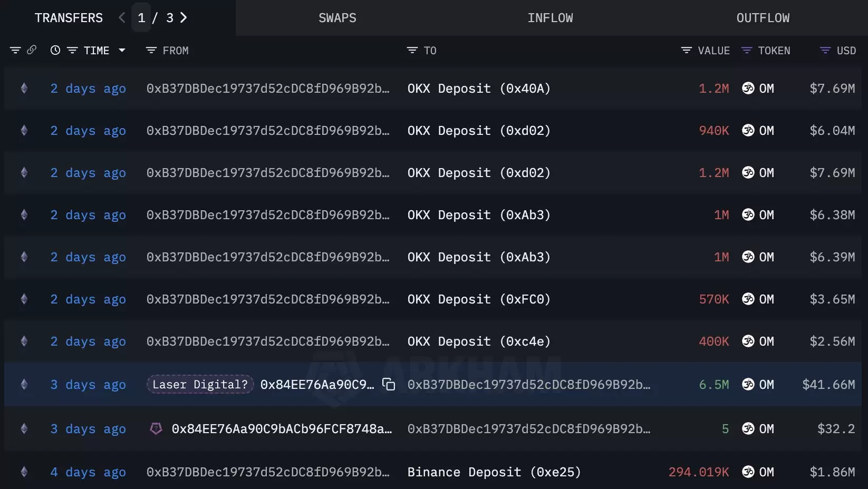The height and width of the screenshot is (489, 868).
Task: Switch to the OUTFLOW tab
Action: [763, 18]
